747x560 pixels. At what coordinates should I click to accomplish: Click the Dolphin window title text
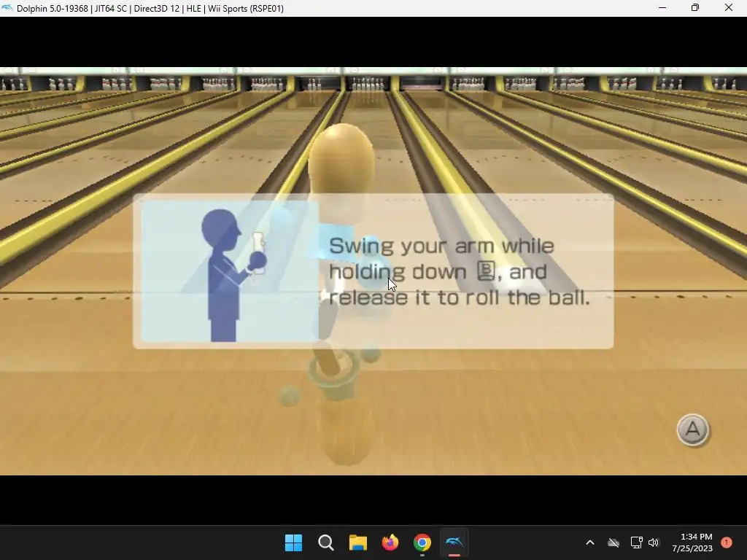[150, 9]
